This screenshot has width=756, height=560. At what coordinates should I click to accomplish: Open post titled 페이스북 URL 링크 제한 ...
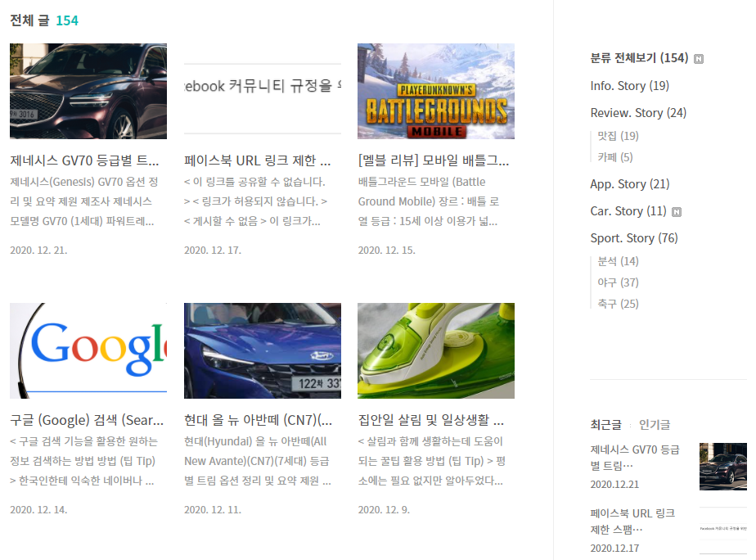click(x=258, y=160)
